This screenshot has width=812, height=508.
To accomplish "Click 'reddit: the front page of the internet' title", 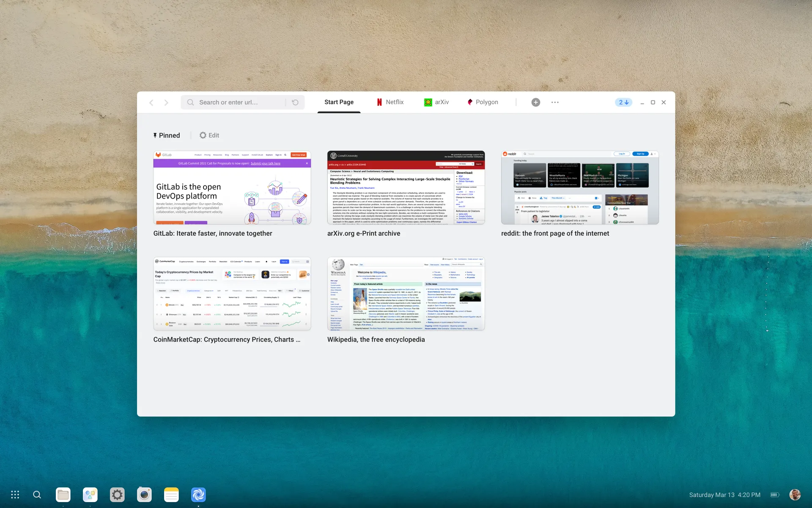I will pos(555,233).
